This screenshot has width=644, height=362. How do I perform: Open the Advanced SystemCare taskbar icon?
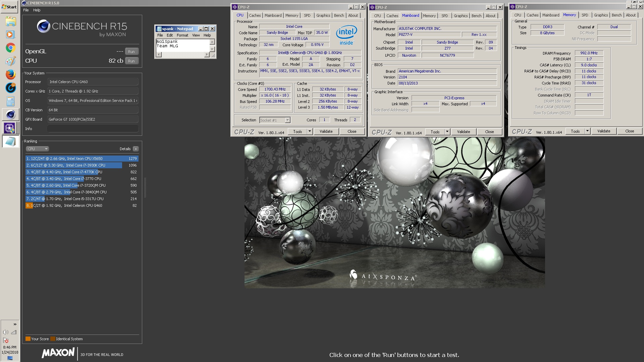(x=10, y=88)
